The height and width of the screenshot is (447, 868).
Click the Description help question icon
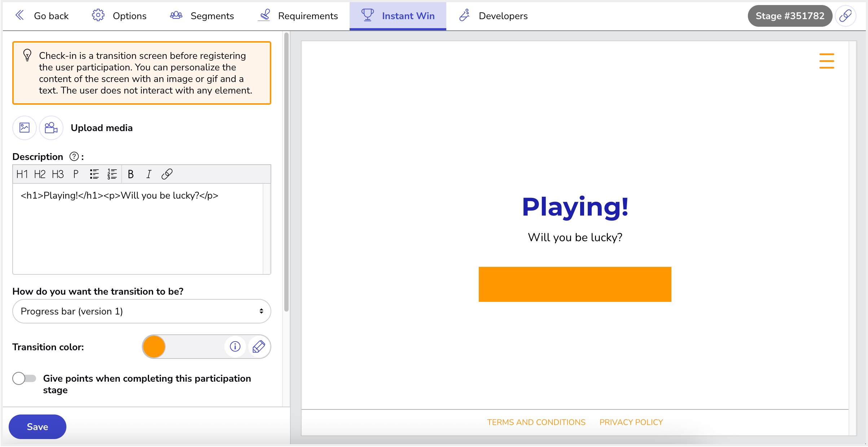click(x=74, y=156)
